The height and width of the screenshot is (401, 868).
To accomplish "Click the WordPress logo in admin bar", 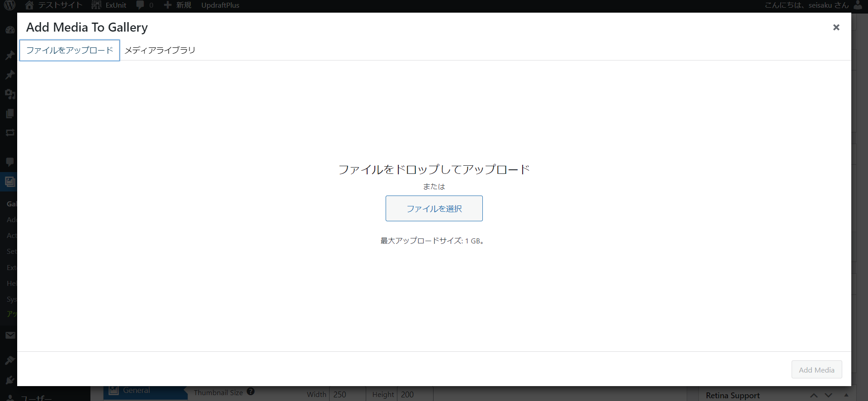I will tap(9, 5).
